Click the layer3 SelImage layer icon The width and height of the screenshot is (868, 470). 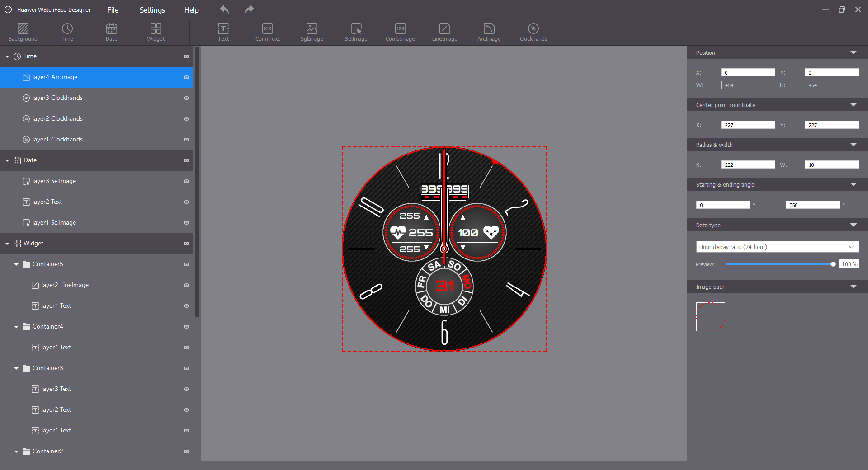(x=26, y=181)
